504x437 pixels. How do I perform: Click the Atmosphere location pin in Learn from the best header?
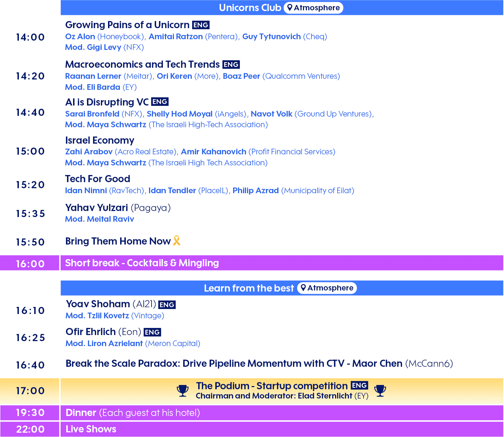[303, 288]
